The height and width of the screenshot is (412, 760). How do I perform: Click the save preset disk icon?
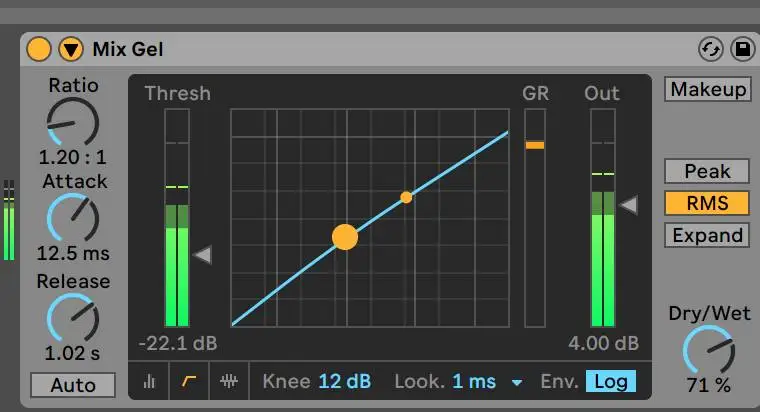(742, 49)
